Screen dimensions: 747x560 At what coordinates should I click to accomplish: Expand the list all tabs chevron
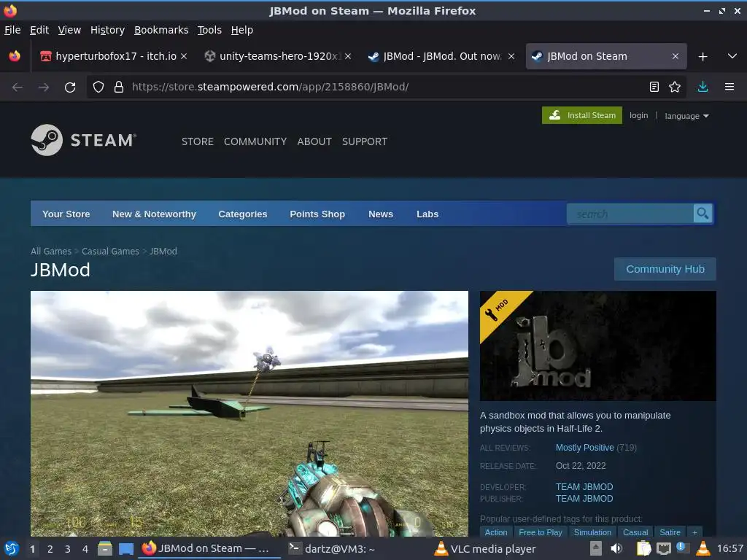[x=732, y=56]
